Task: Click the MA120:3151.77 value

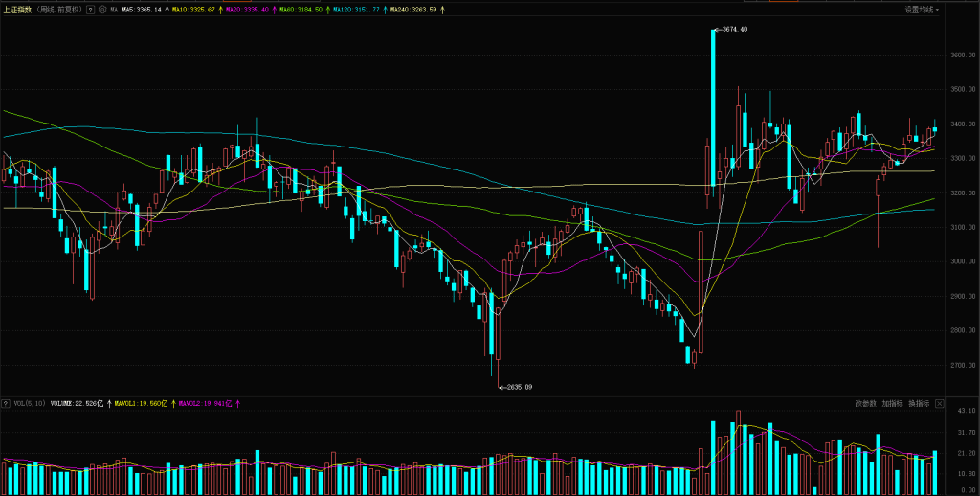Action: (x=357, y=10)
